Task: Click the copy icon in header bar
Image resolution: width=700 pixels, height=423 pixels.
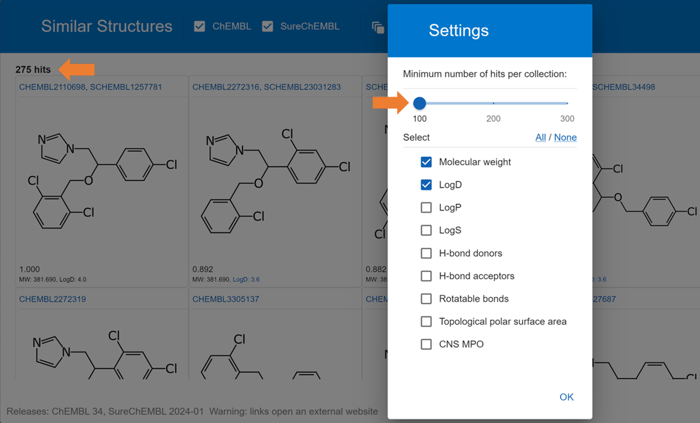Action: click(378, 27)
